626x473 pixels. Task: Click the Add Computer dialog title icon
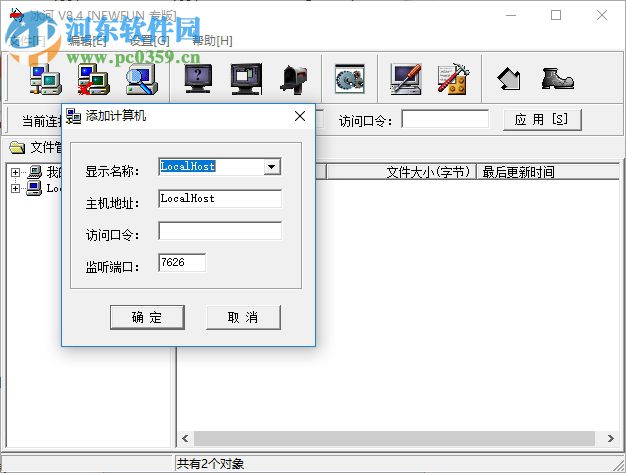(x=73, y=116)
